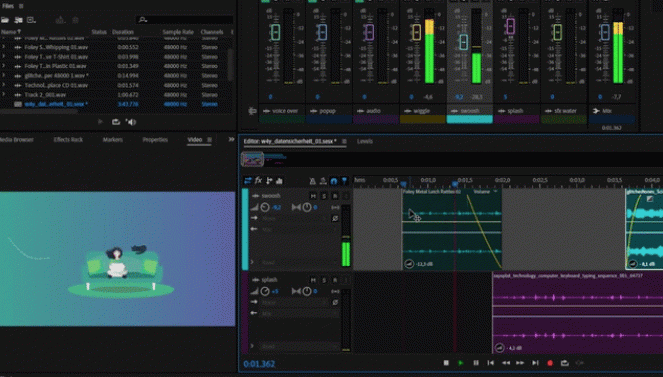Arm swoosh track for record

[x=335, y=196]
